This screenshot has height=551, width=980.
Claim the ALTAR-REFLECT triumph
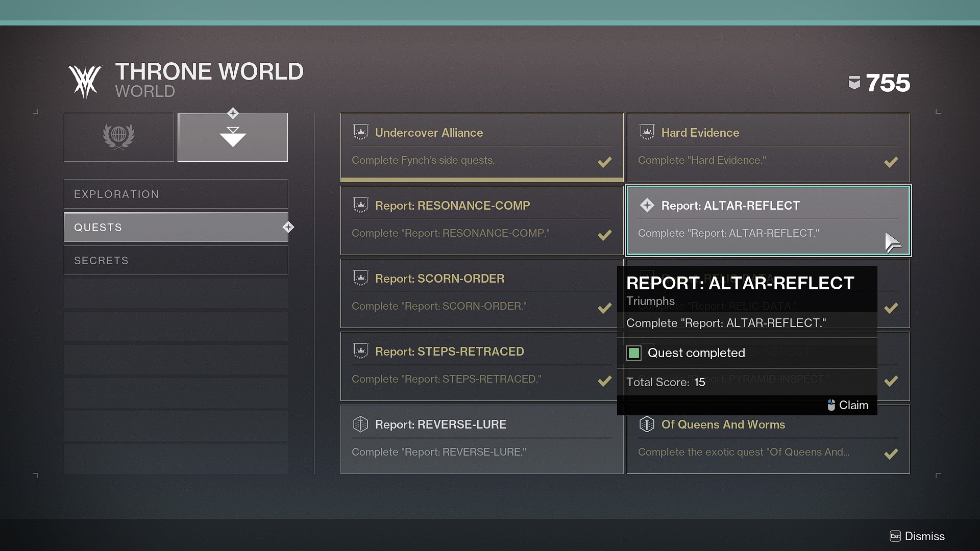click(848, 405)
